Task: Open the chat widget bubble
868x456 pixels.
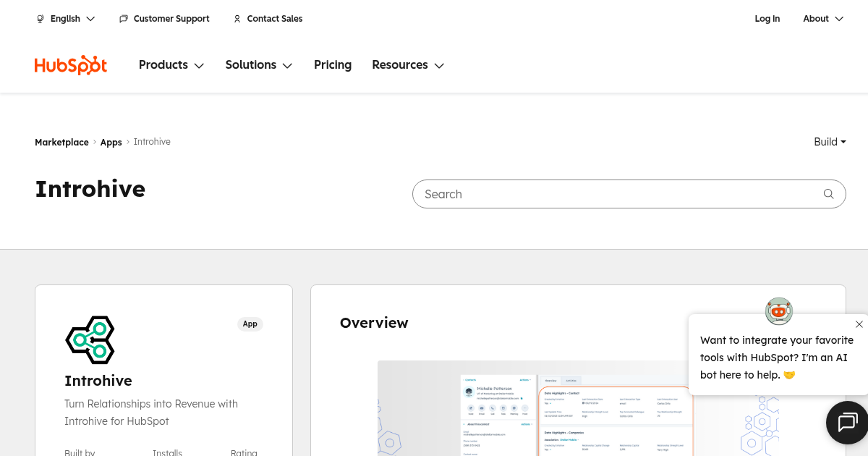Action: pyautogui.click(x=847, y=422)
